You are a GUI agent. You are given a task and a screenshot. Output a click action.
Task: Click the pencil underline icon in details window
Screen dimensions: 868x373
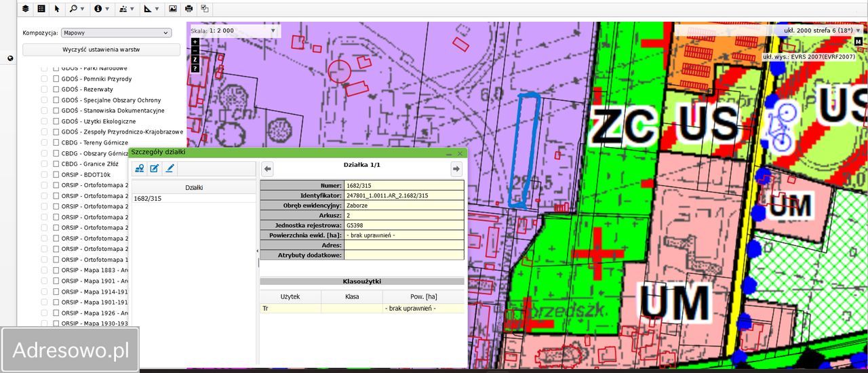(170, 168)
